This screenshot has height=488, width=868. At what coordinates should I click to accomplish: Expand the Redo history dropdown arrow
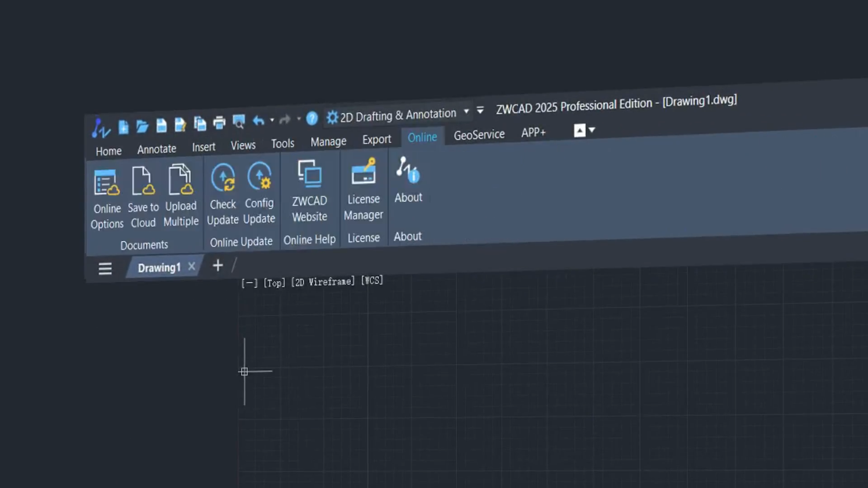click(298, 119)
